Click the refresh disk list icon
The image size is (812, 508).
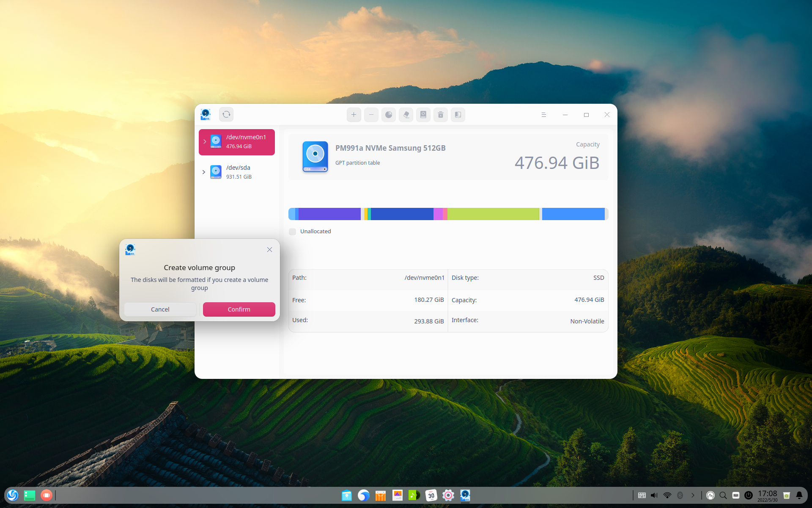(226, 114)
